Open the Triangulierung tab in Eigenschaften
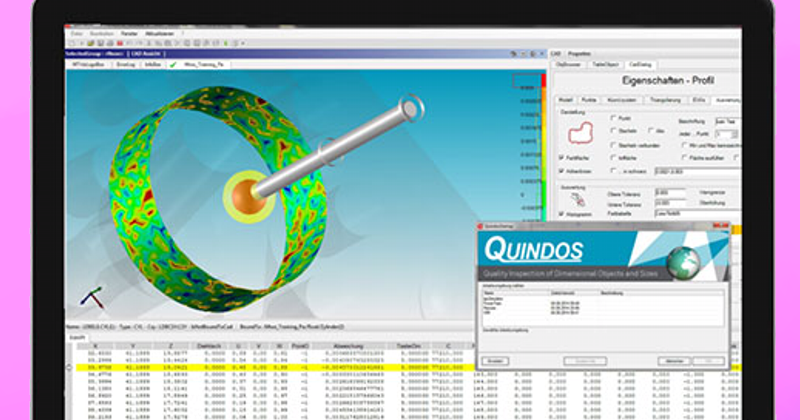Image resolution: width=800 pixels, height=420 pixels. click(665, 100)
